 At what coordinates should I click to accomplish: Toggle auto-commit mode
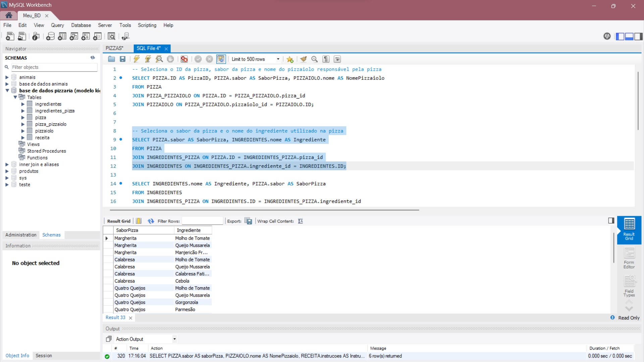[x=221, y=59]
